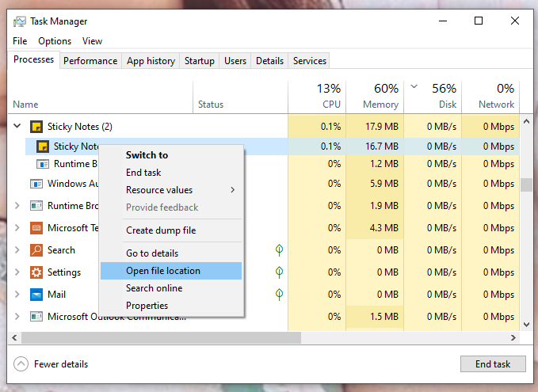Click the Sticky Notes child process icon
This screenshot has width=538, height=392.
point(43,147)
